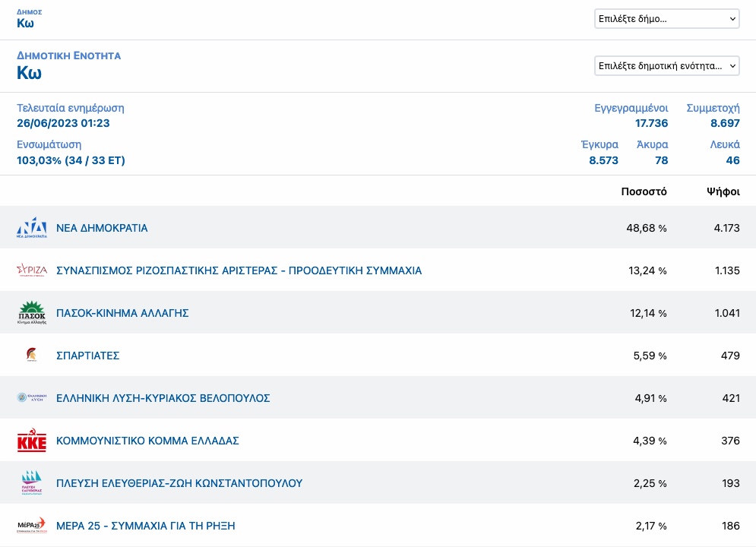The height and width of the screenshot is (547, 756).
Task: Click the 'Εγγεγραμμένοι' label
Action: [631, 108]
